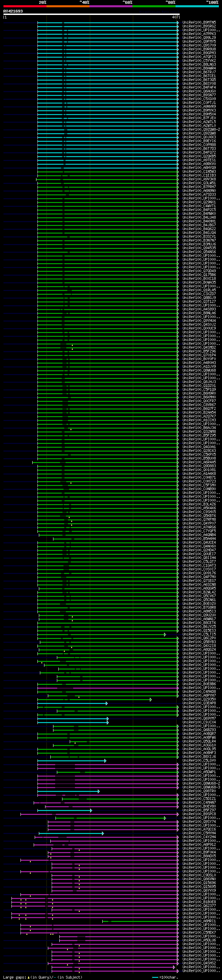Screen dimensions: 222x980
Task: Click hit label UniRef100_Q4SMD2
Action: [199, 347]
